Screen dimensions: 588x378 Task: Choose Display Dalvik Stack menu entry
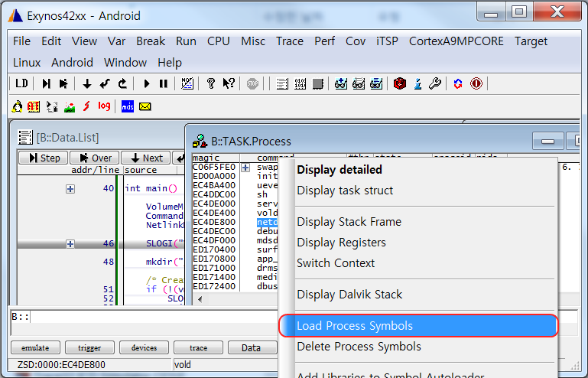(349, 294)
